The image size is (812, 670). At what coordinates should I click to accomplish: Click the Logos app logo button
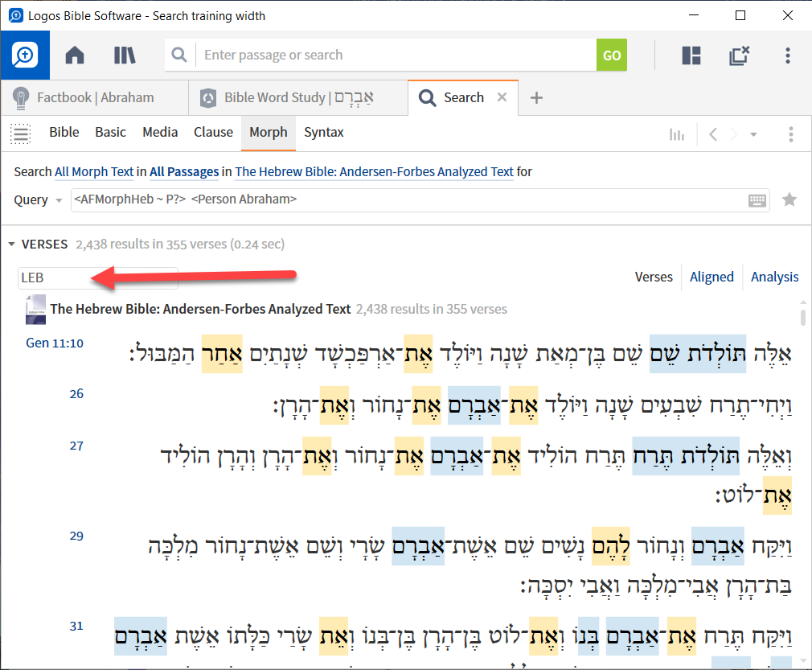(25, 55)
